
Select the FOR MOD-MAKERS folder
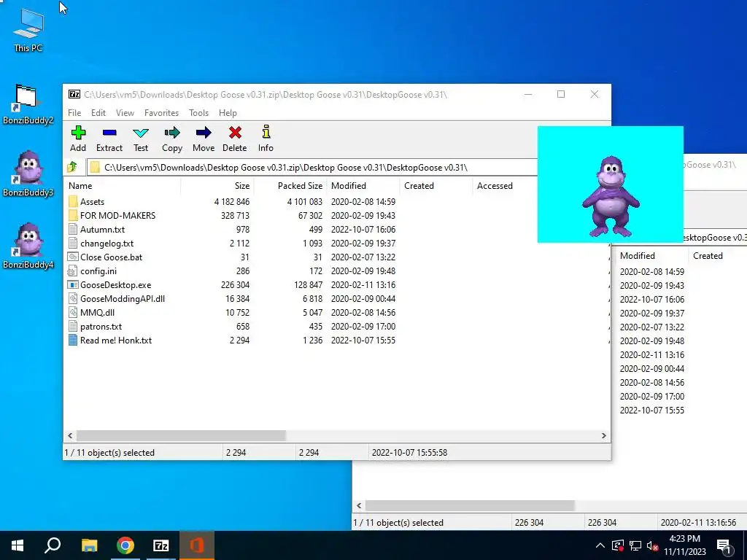click(x=117, y=216)
